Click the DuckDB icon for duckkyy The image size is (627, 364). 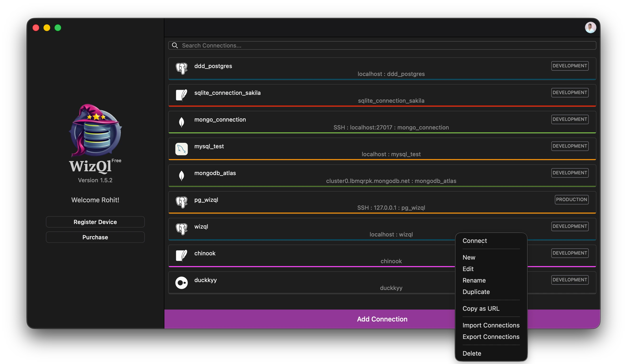pyautogui.click(x=181, y=283)
